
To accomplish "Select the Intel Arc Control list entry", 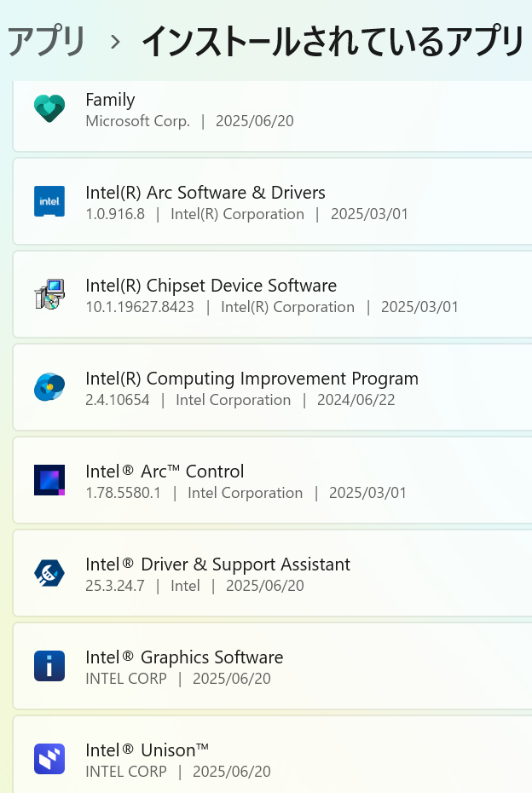I will 273,480.
